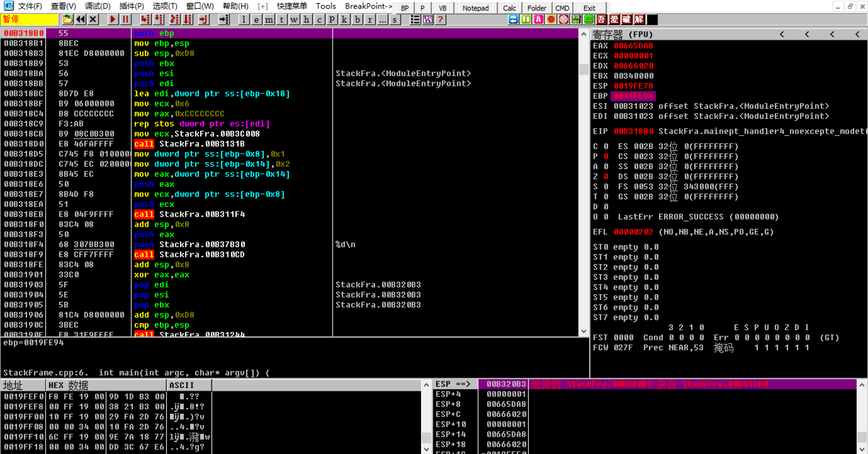Open Threads window with the t button
The height and width of the screenshot is (454, 868).
click(281, 19)
